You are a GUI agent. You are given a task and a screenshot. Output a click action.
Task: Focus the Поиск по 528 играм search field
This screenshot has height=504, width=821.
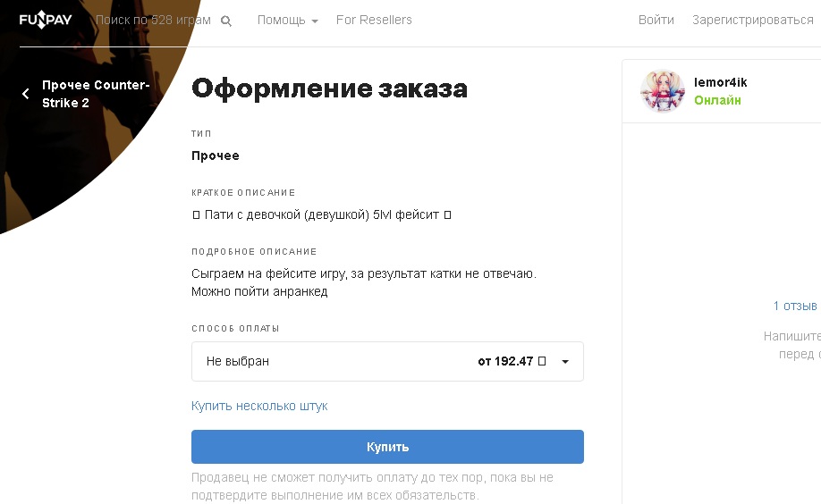tap(152, 21)
